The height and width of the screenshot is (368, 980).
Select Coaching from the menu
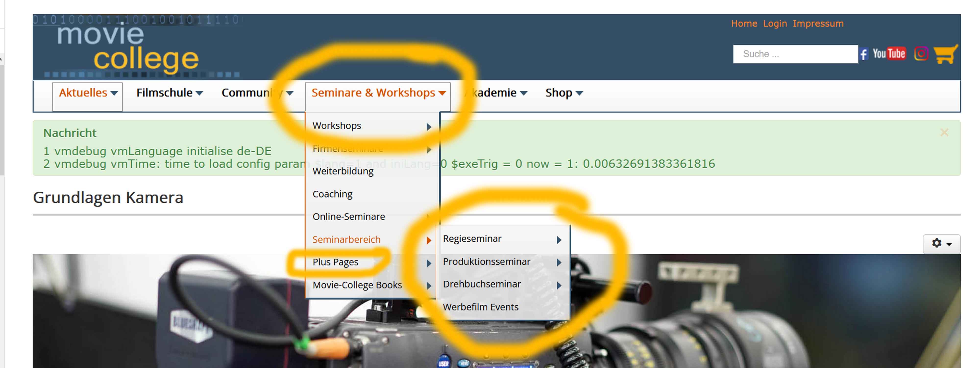pyautogui.click(x=332, y=194)
